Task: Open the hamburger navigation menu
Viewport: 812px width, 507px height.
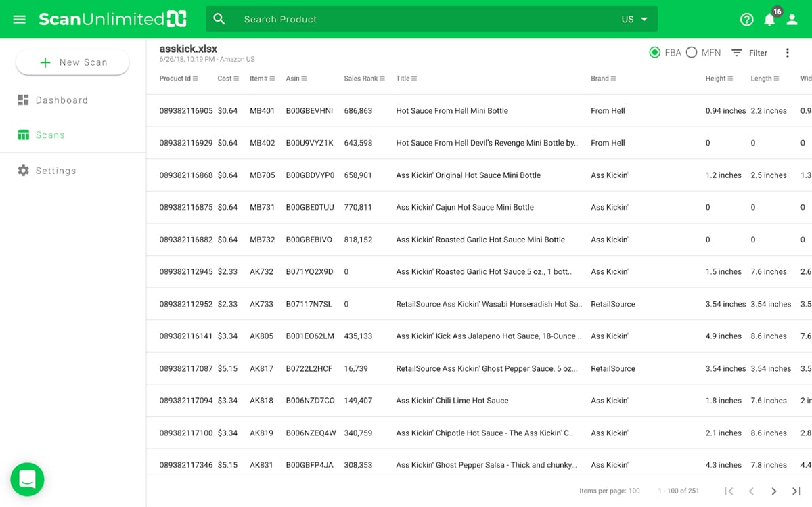Action: click(x=19, y=19)
